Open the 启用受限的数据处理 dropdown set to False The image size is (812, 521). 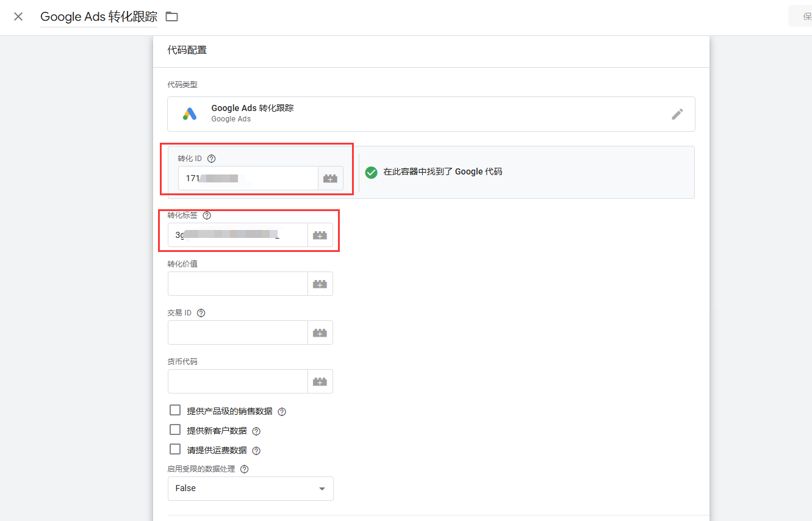251,489
